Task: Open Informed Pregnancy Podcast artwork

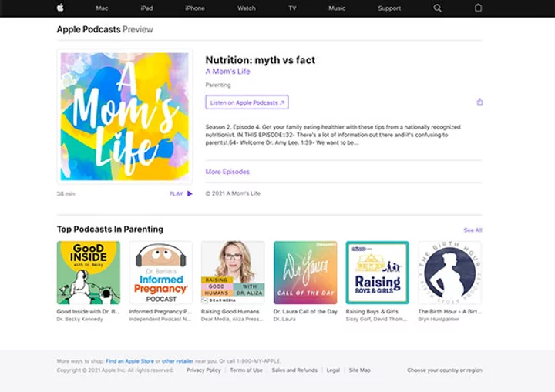Action: [160, 273]
